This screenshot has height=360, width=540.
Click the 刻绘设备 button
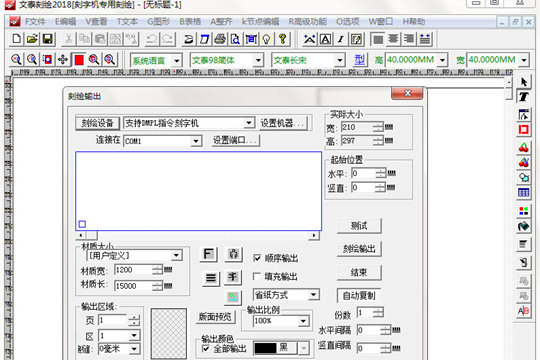coord(97,123)
